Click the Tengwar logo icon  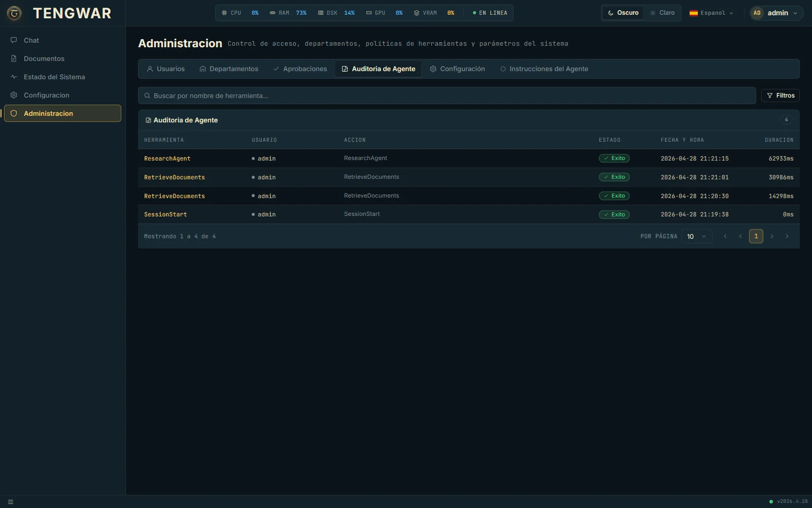coord(14,13)
